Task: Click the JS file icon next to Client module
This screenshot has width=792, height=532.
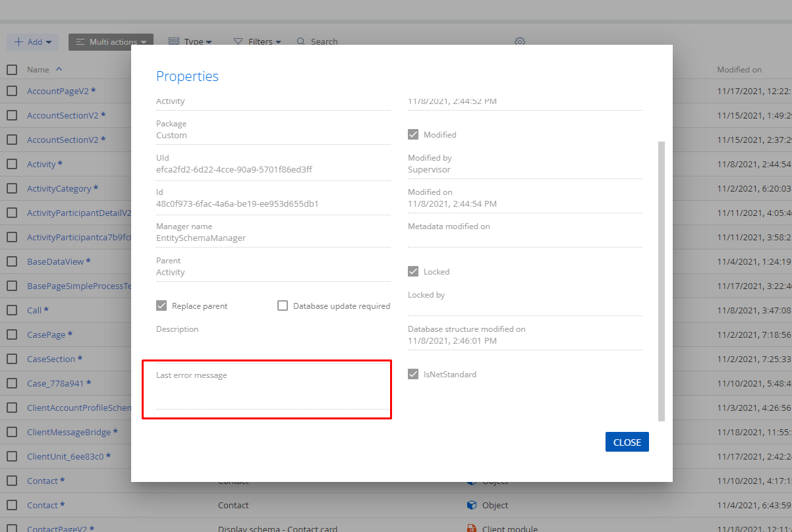Action: (x=472, y=527)
